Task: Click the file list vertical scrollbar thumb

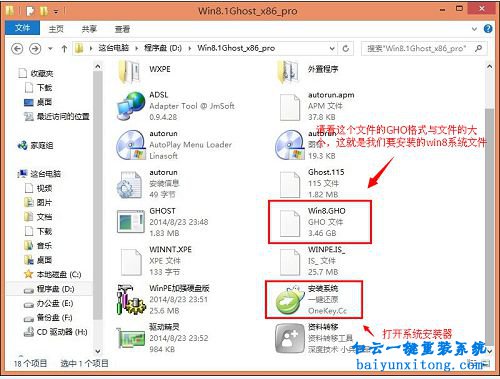Action: click(x=489, y=227)
